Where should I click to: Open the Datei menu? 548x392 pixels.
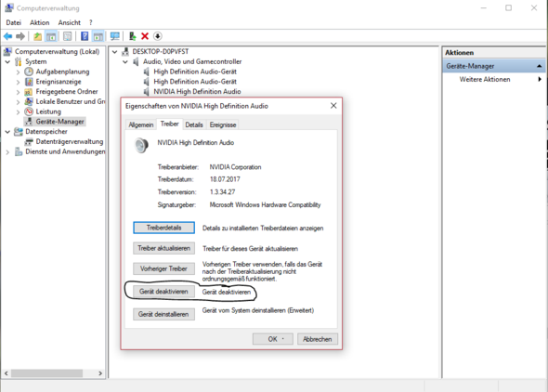(13, 22)
